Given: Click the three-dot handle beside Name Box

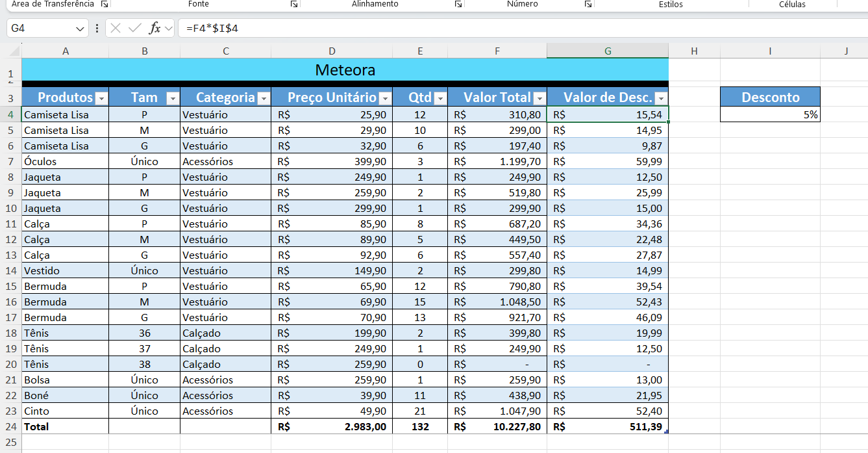Looking at the screenshot, I should click(x=97, y=28).
